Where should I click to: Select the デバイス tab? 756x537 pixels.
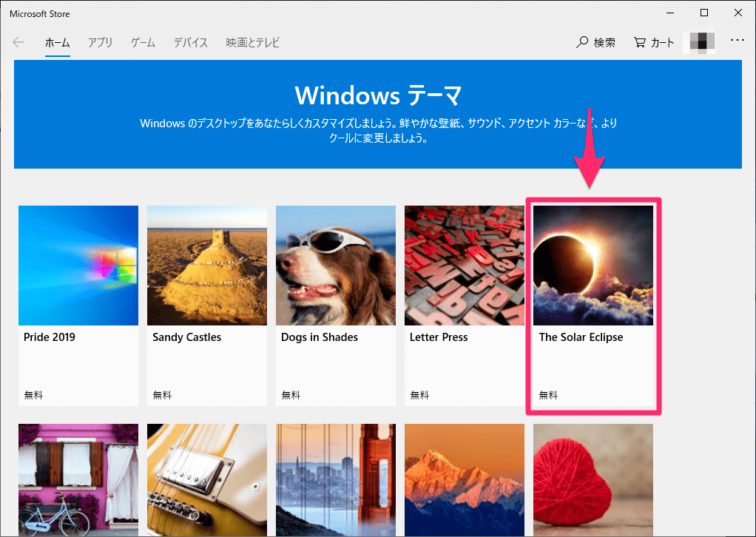(191, 42)
